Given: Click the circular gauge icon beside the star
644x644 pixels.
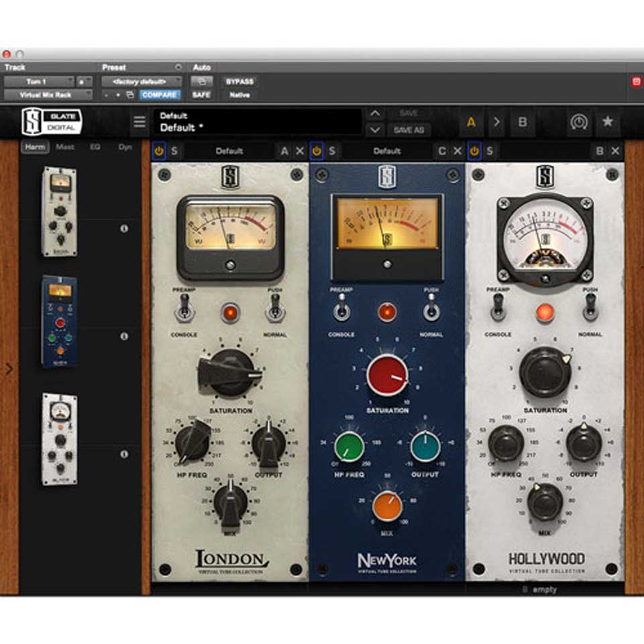Looking at the screenshot, I should click(x=578, y=122).
